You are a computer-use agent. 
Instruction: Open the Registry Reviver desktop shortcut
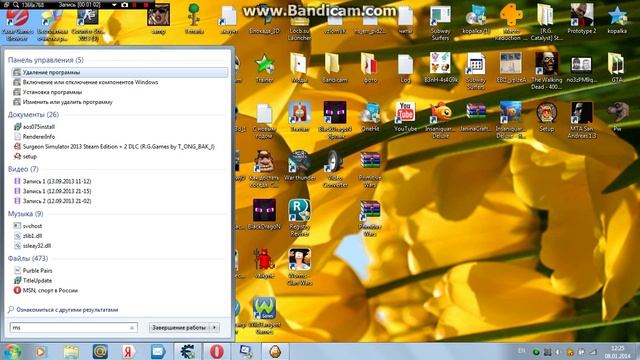point(299,218)
